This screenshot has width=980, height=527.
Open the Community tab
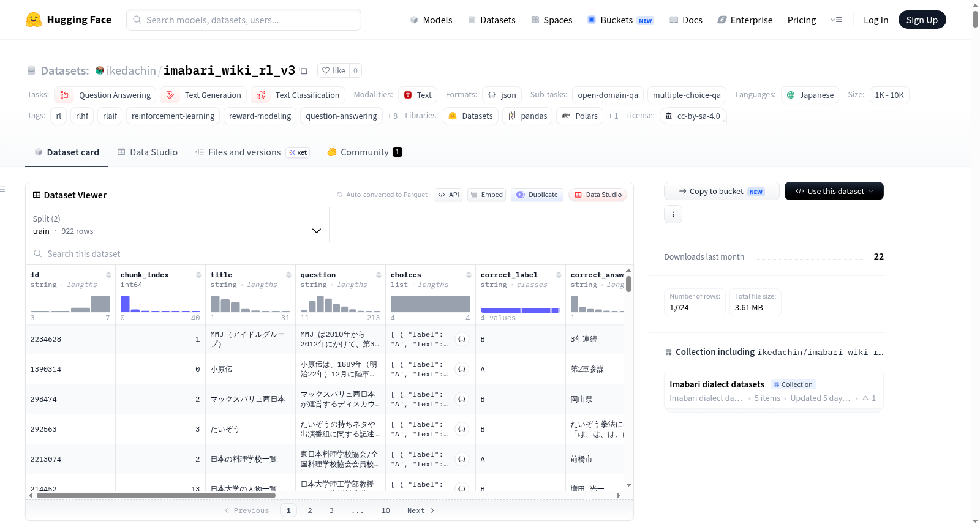click(x=364, y=152)
